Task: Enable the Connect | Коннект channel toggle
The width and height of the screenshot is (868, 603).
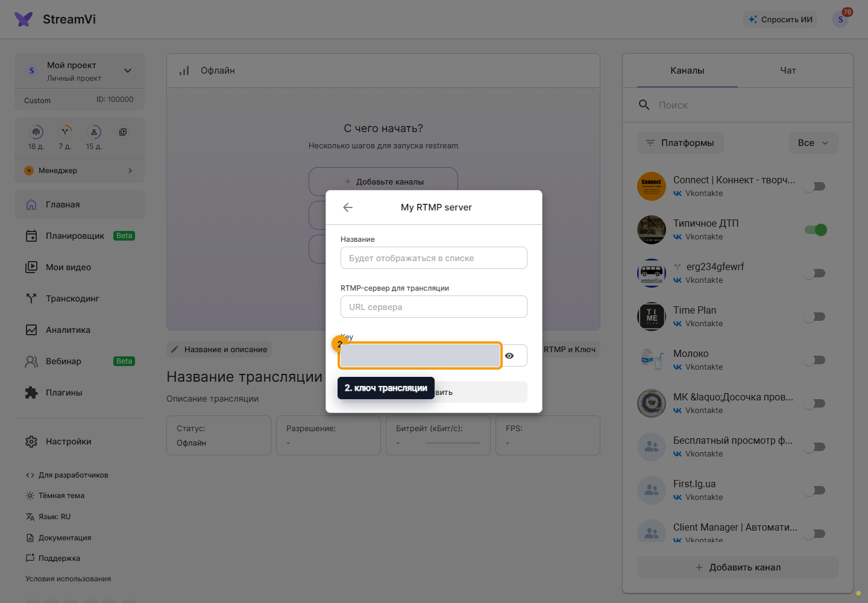Action: coord(816,186)
